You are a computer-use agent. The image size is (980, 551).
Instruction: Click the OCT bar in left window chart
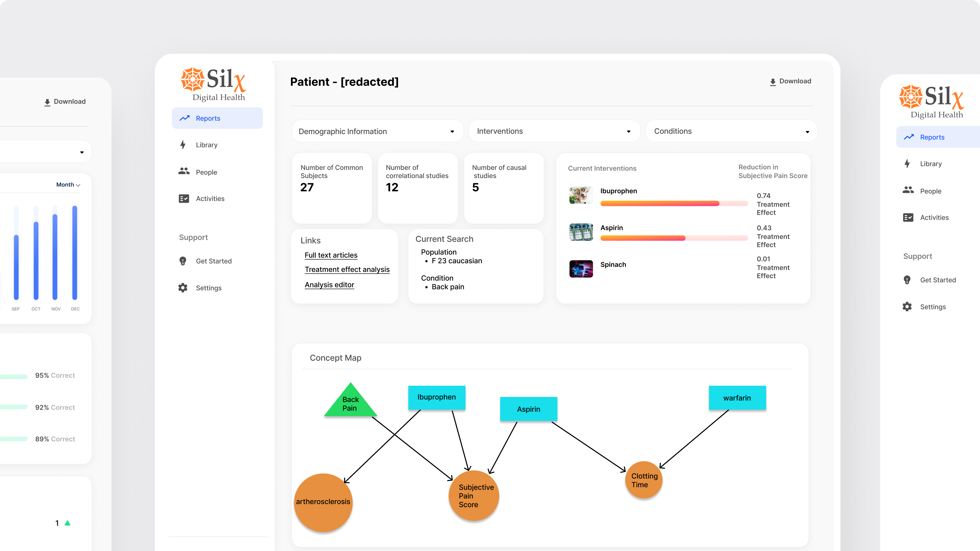click(x=36, y=253)
